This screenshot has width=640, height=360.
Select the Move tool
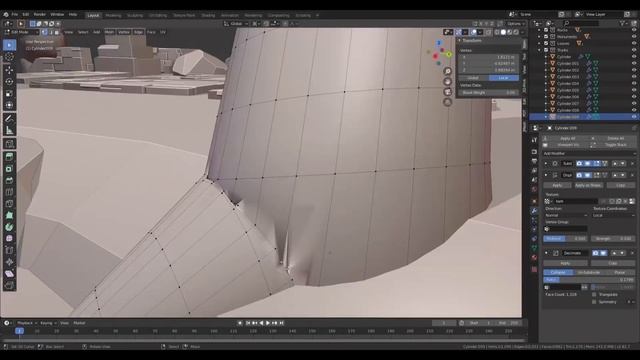[9, 70]
